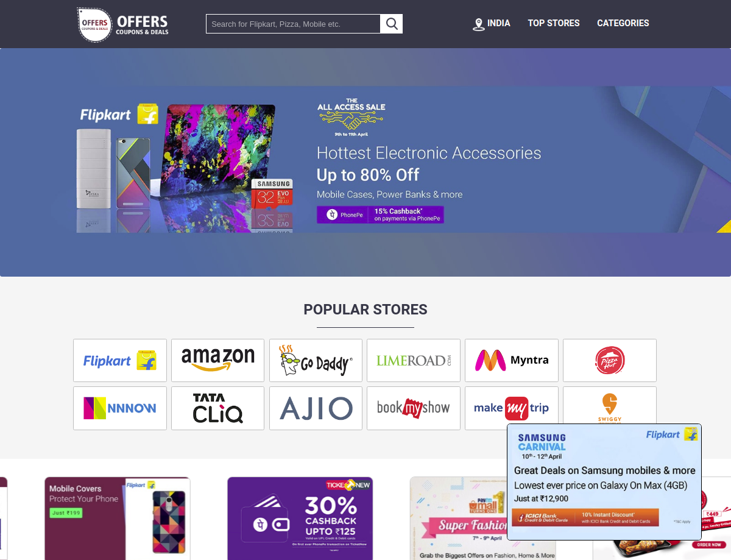Open the Amazon store tile
The image size is (731, 560).
point(218,361)
